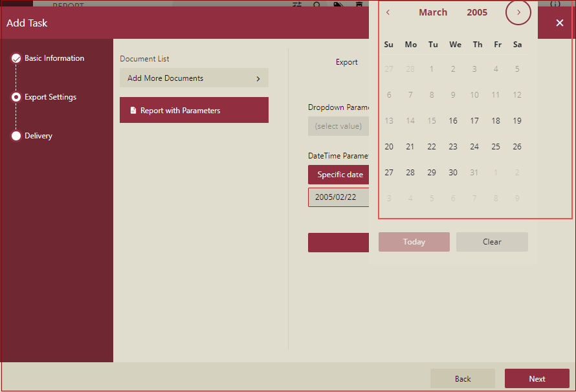This screenshot has width=576, height=392.
Task: Select March 19 in calendar
Action: 517,121
